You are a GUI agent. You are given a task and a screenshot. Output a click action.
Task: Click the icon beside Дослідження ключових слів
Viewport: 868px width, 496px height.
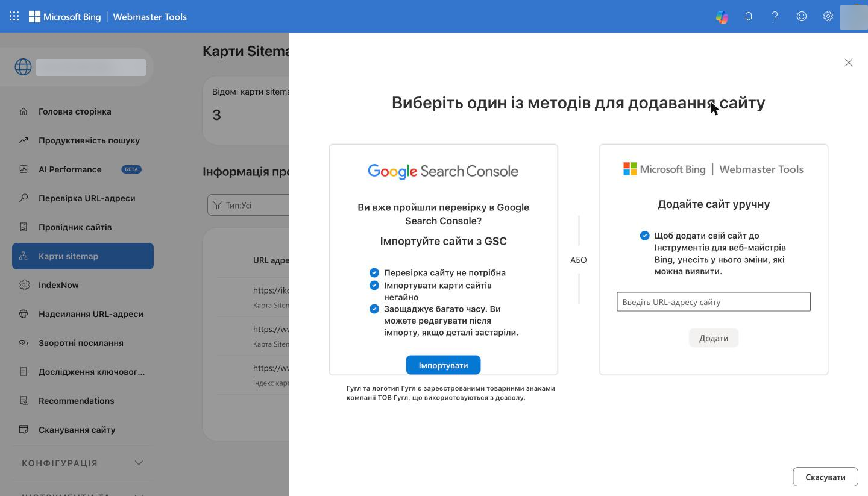coord(24,371)
